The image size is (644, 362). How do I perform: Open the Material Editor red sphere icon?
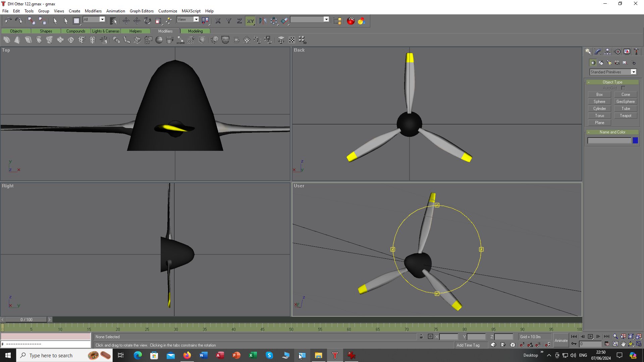coord(351,21)
